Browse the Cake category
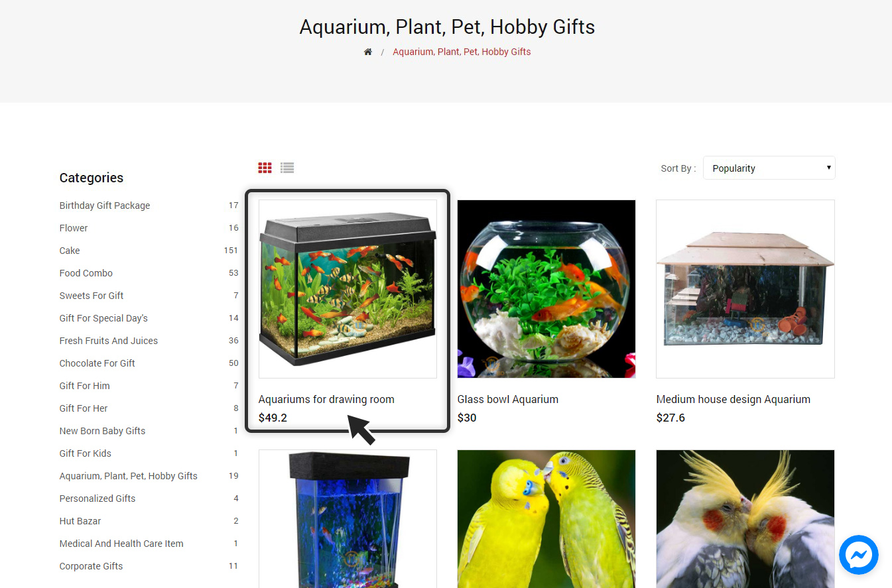Viewport: 892px width, 588px height. click(x=70, y=251)
